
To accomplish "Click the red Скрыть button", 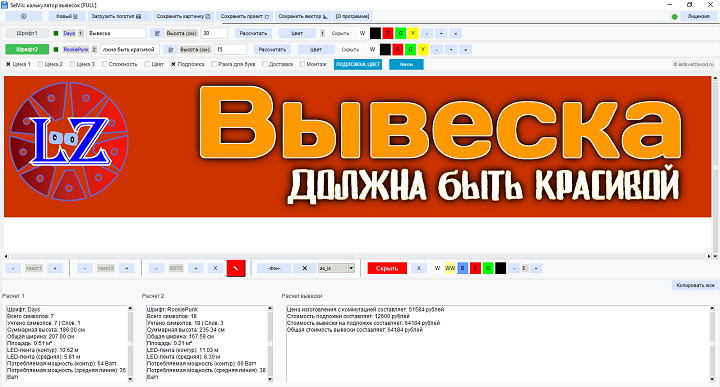I will point(387,268).
